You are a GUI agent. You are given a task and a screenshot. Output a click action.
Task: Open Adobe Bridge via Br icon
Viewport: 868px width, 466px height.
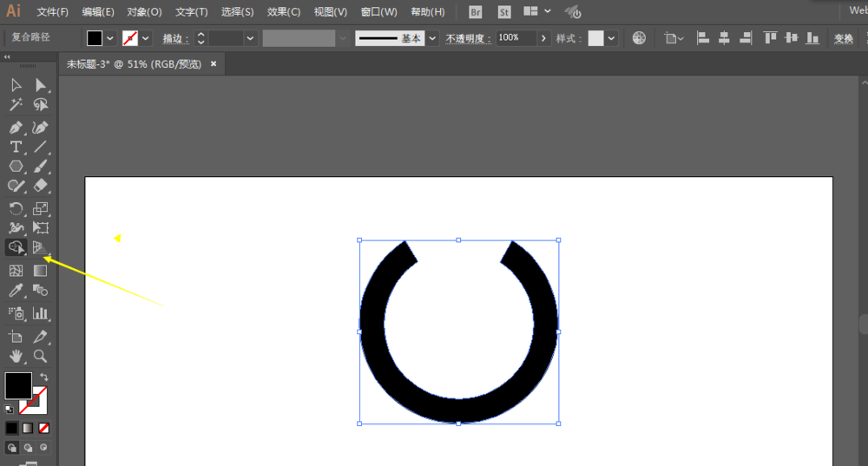[x=475, y=12]
